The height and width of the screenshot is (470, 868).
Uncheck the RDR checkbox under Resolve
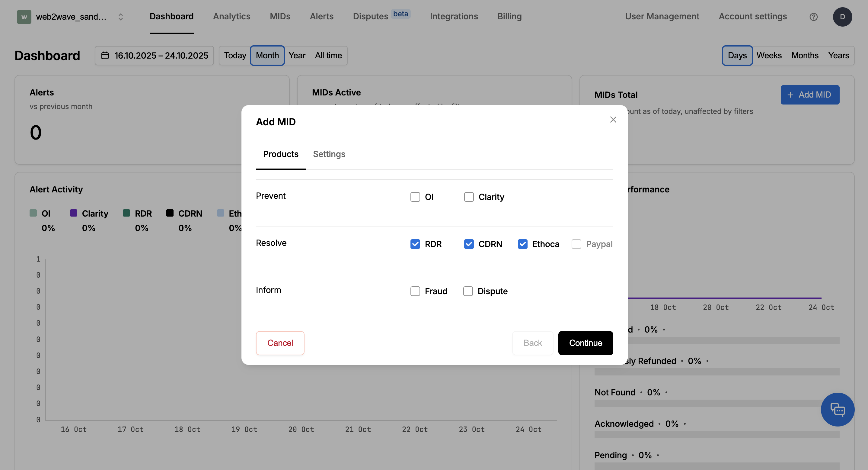point(415,244)
